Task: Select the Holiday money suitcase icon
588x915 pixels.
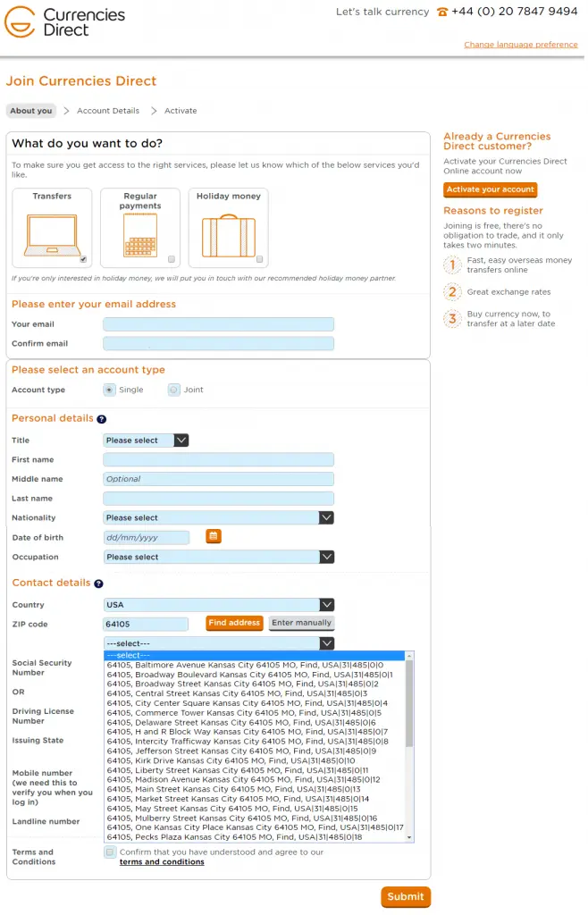Action: pyautogui.click(x=229, y=236)
